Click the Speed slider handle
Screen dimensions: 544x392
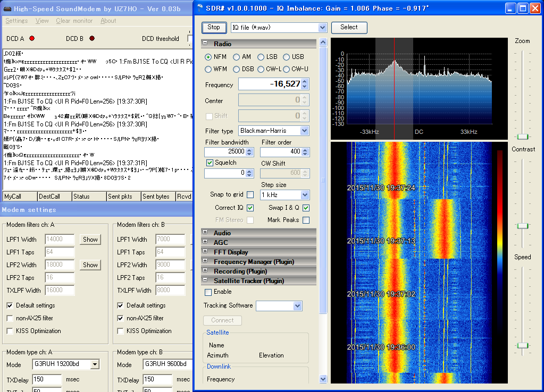tap(523, 346)
